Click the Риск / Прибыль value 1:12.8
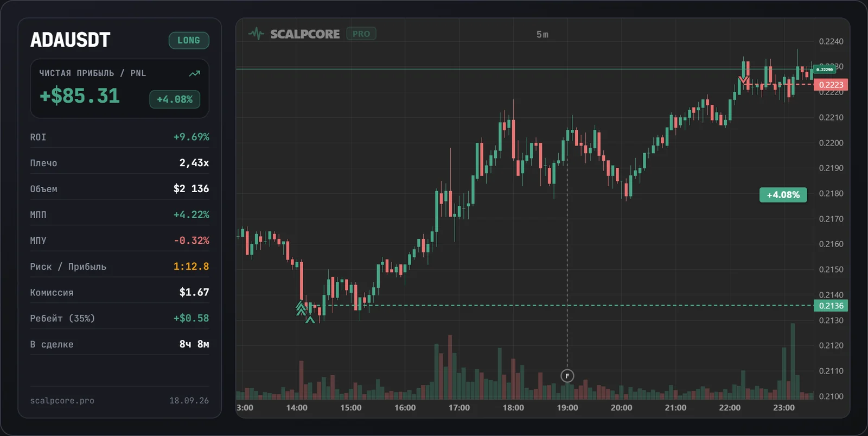 point(191,266)
